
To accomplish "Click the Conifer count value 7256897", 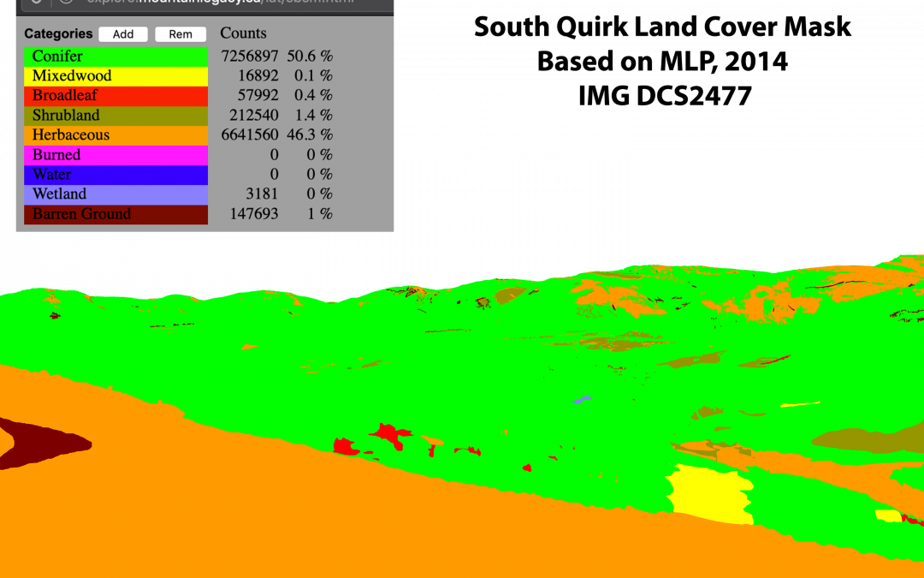I will tap(249, 57).
